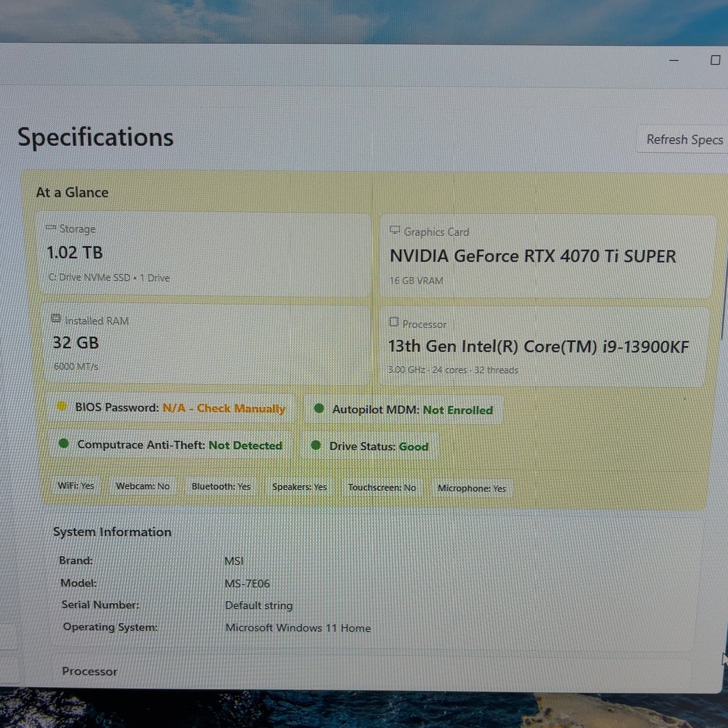Click the N/A - Check Manually status
The image size is (728, 728).
click(x=224, y=408)
